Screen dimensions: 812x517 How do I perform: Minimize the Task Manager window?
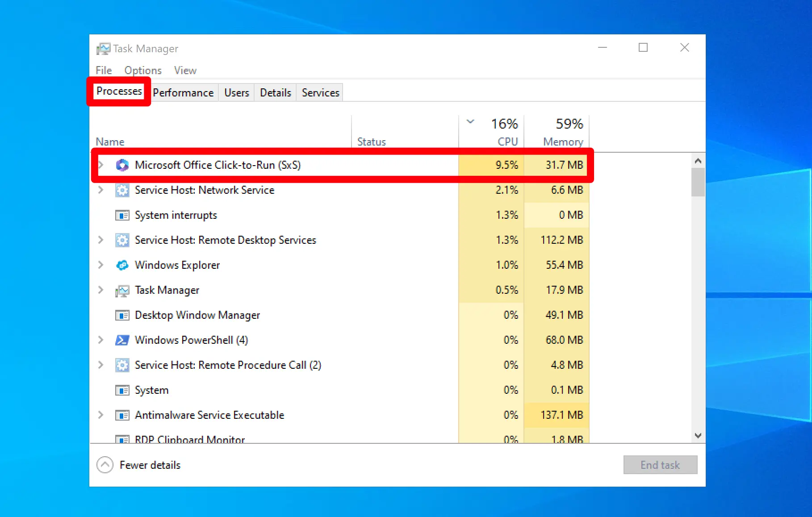(x=603, y=47)
